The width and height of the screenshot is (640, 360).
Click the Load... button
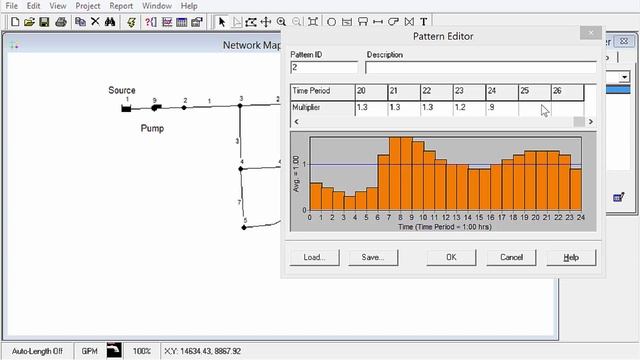click(x=314, y=258)
